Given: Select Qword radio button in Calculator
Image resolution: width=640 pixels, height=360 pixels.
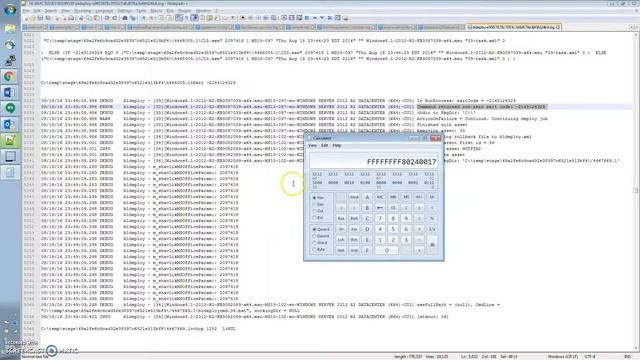Looking at the screenshot, I should [321, 229].
